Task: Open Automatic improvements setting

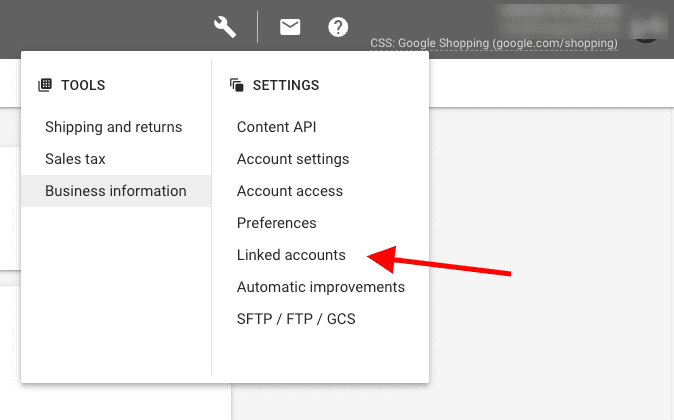Action: pos(321,287)
